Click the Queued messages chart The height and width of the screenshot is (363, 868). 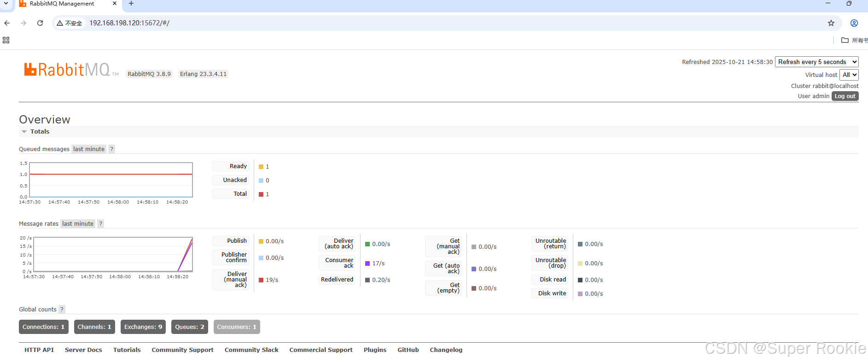[x=111, y=180]
